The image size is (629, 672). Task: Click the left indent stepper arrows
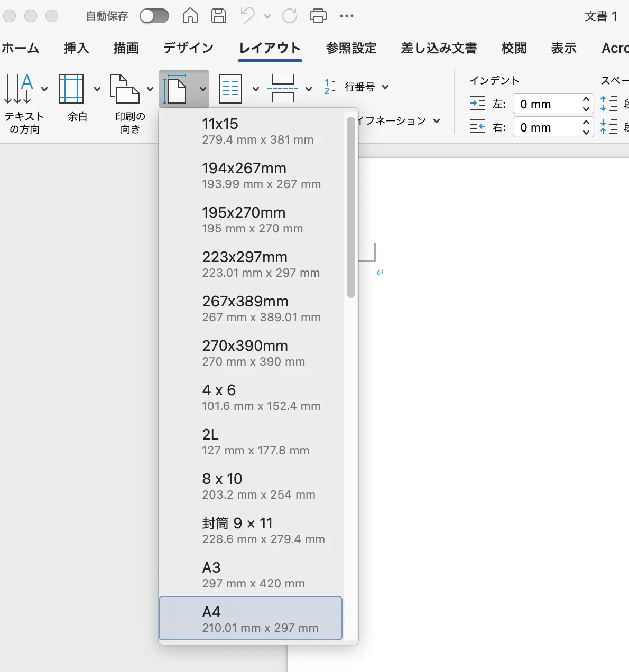(586, 104)
